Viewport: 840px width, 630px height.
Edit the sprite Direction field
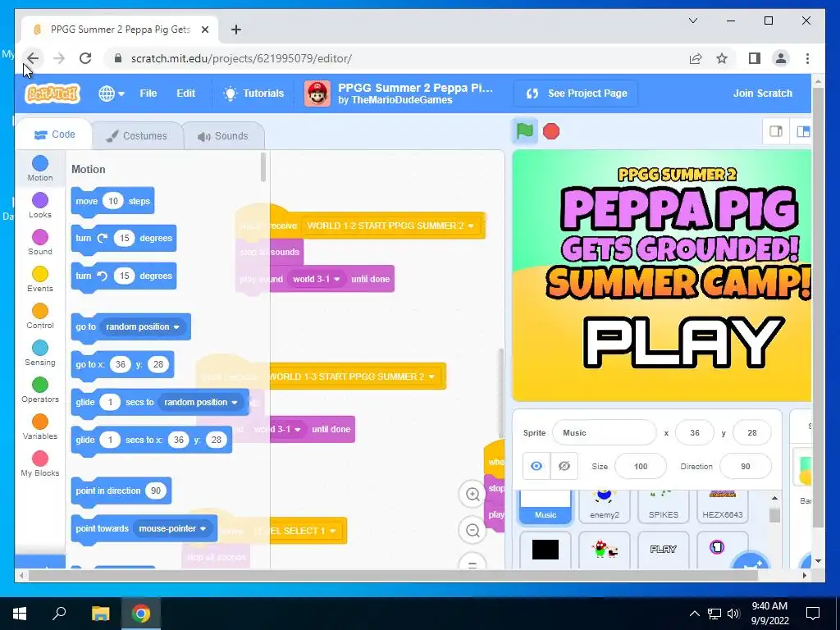pyautogui.click(x=746, y=466)
